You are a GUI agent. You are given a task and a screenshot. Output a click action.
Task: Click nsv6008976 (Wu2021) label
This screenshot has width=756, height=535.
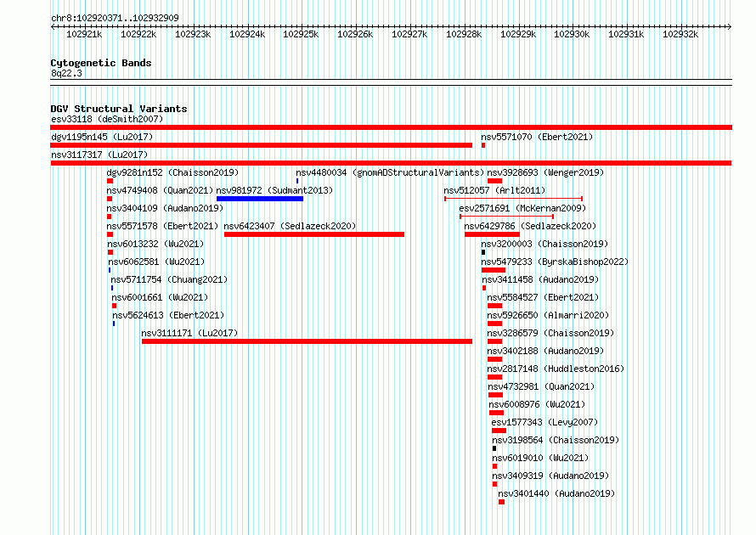pyautogui.click(x=537, y=404)
